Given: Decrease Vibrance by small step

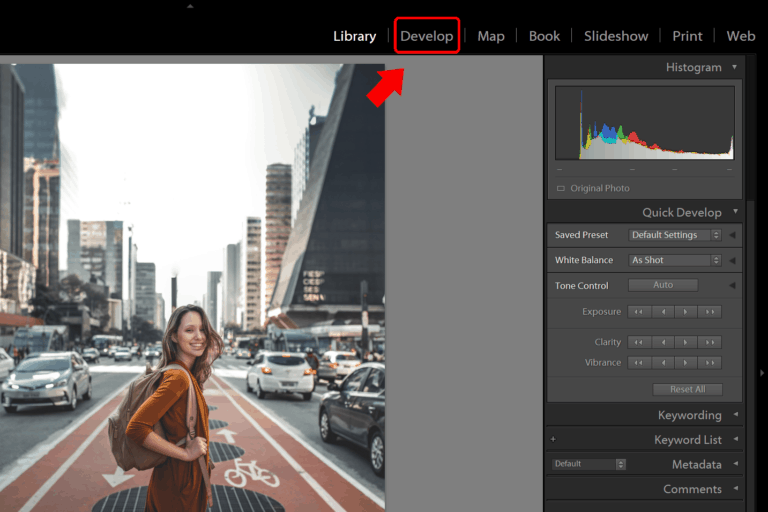Looking at the screenshot, I should pos(663,363).
